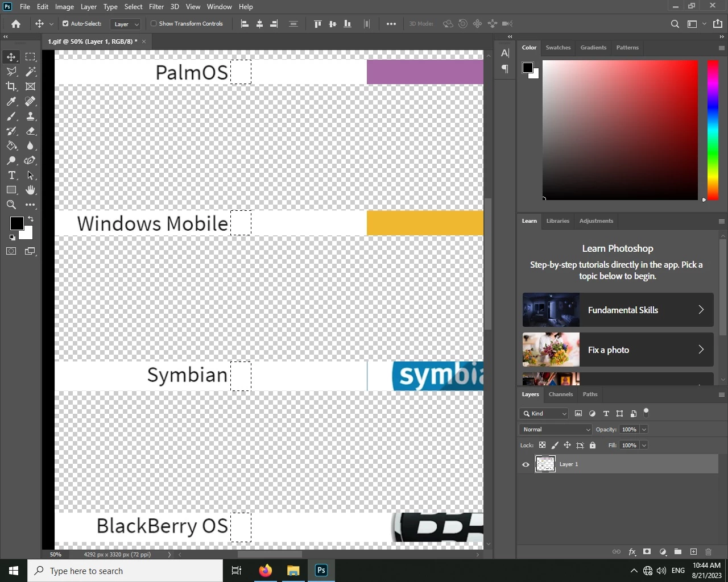Toggle Quick Mask mode
The width and height of the screenshot is (728, 582).
pyautogui.click(x=11, y=251)
